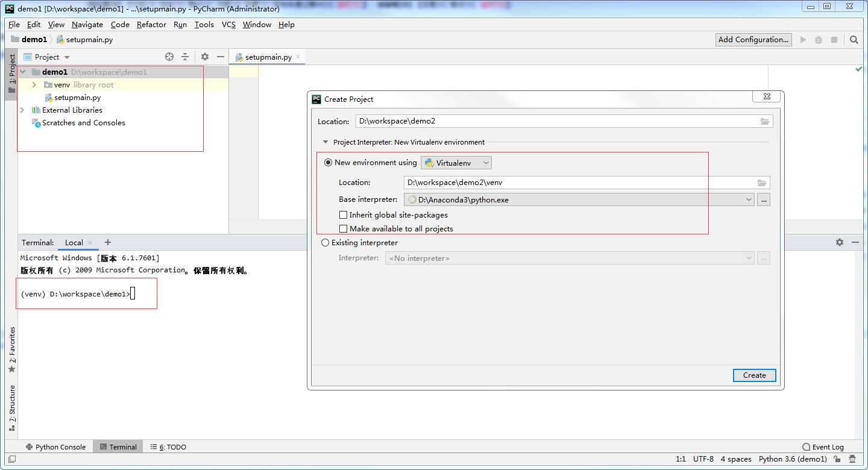Toggle the 1: Project side tool window
Screen dimensions: 868x470
click(x=11, y=74)
